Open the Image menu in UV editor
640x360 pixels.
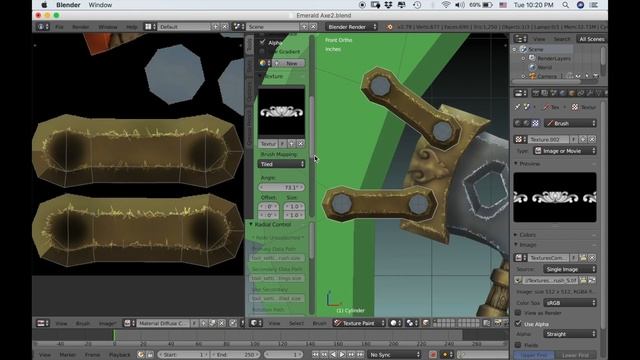coord(107,323)
